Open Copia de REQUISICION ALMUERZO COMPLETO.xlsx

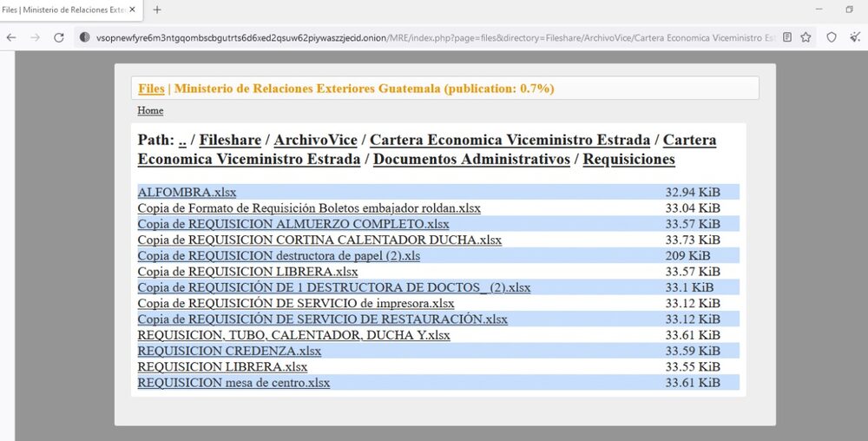(293, 224)
